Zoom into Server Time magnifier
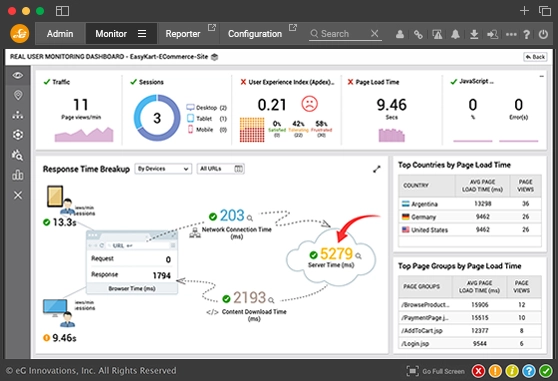This screenshot has width=558, height=381. [x=358, y=256]
